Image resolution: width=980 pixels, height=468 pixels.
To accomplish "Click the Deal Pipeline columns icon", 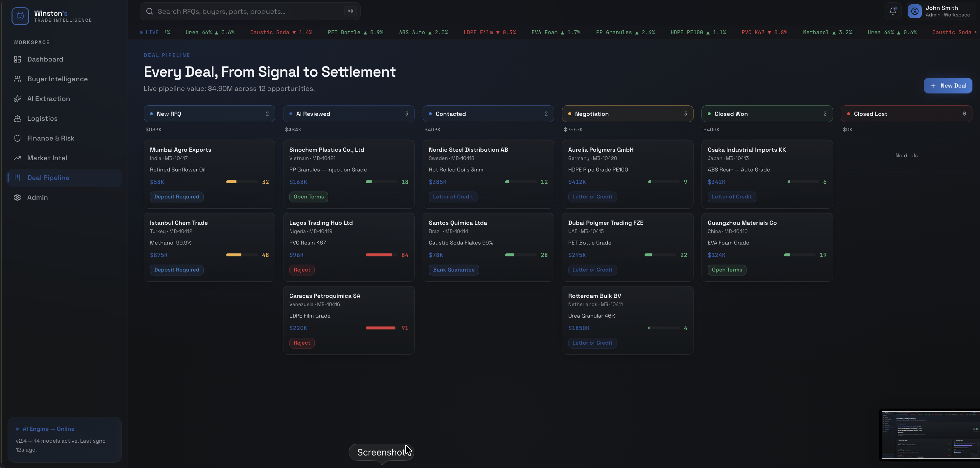I will (x=17, y=177).
